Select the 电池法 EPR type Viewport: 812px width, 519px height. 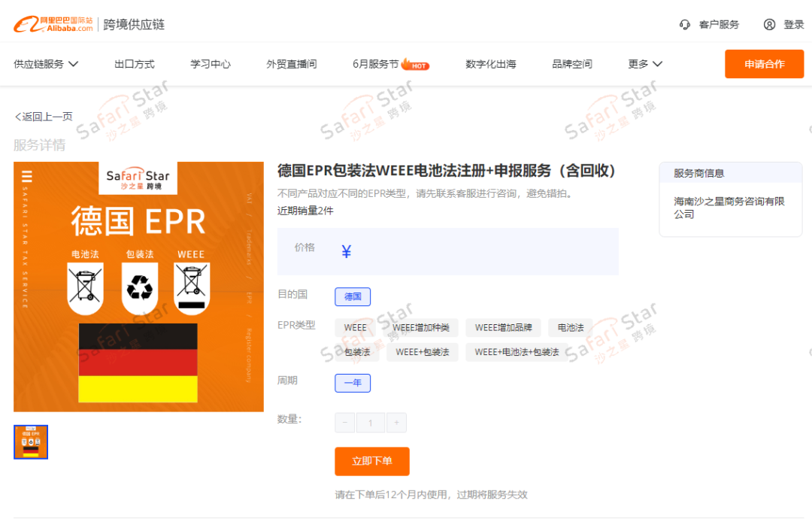[570, 327]
